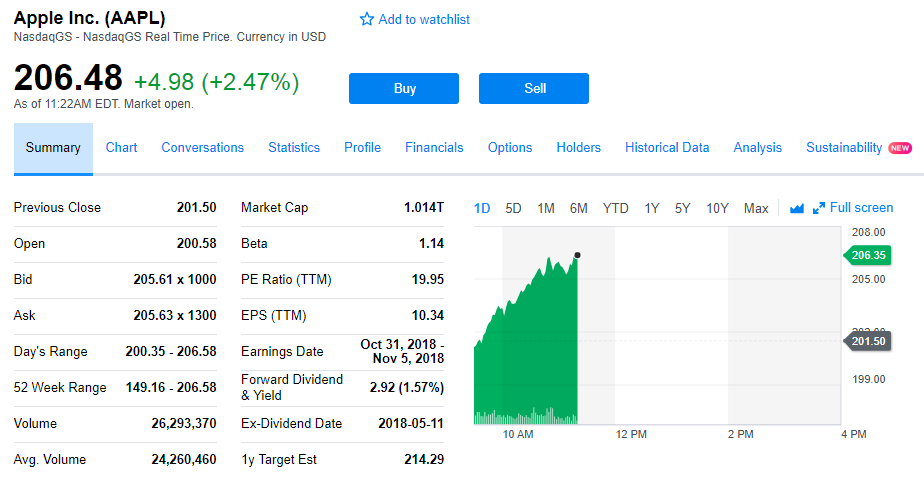Set chart range to YTD
The width and height of the screenshot is (924, 477).
(615, 208)
